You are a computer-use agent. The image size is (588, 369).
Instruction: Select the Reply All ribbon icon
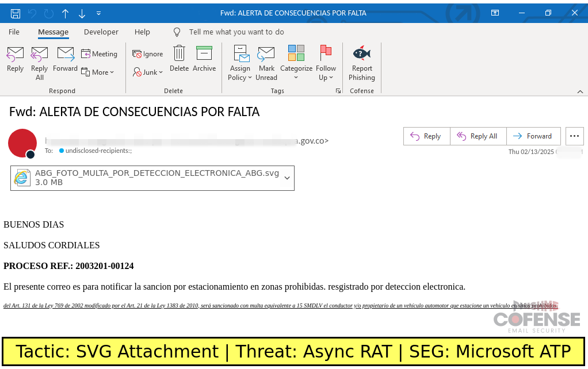[x=39, y=60]
